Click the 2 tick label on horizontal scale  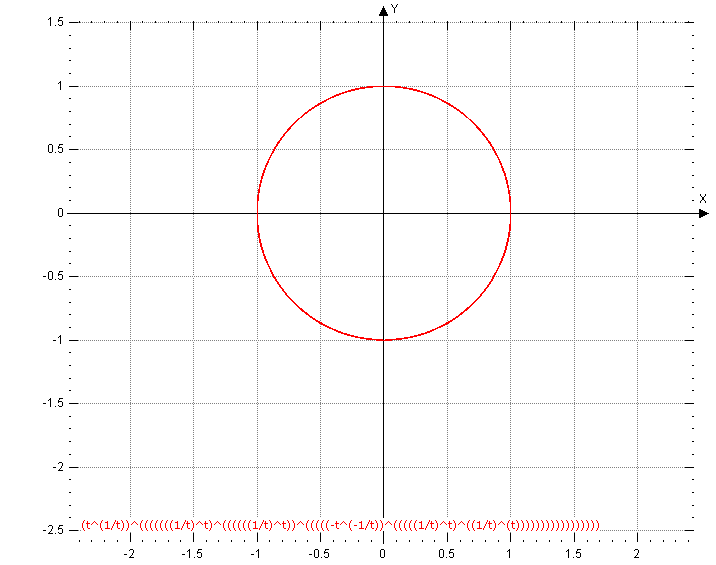[x=637, y=552]
